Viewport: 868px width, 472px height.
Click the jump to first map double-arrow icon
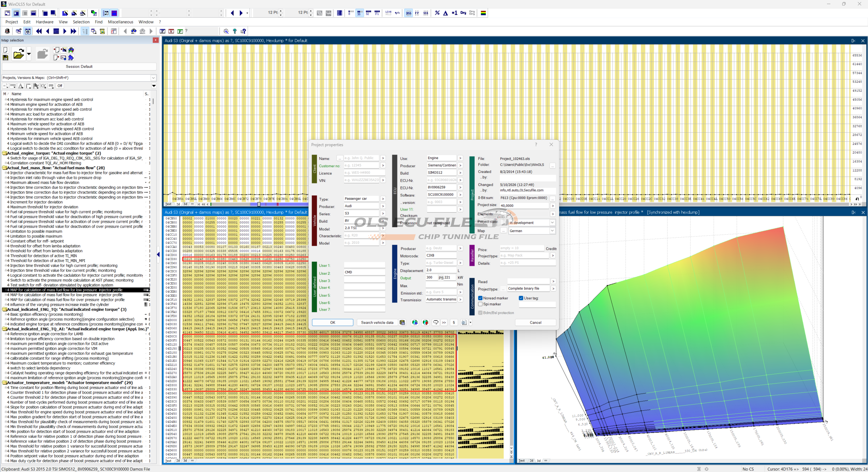pos(39,31)
